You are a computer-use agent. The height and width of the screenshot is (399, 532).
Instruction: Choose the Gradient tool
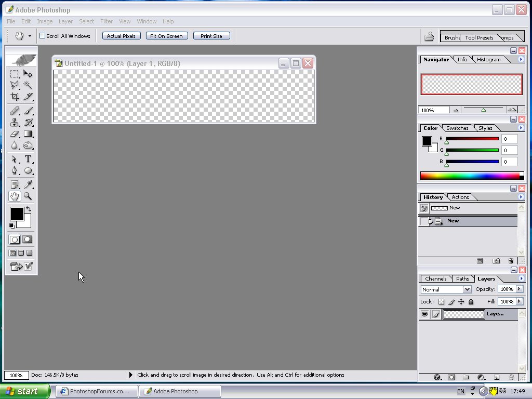click(x=28, y=134)
